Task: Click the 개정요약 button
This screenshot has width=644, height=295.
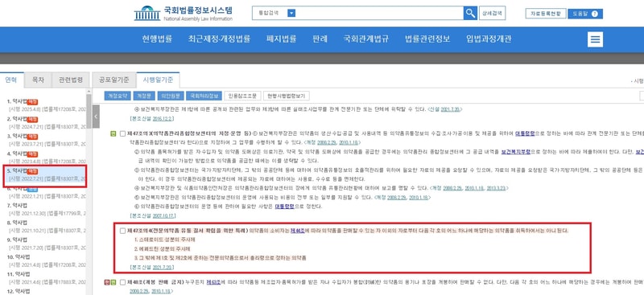Action: tap(118, 96)
